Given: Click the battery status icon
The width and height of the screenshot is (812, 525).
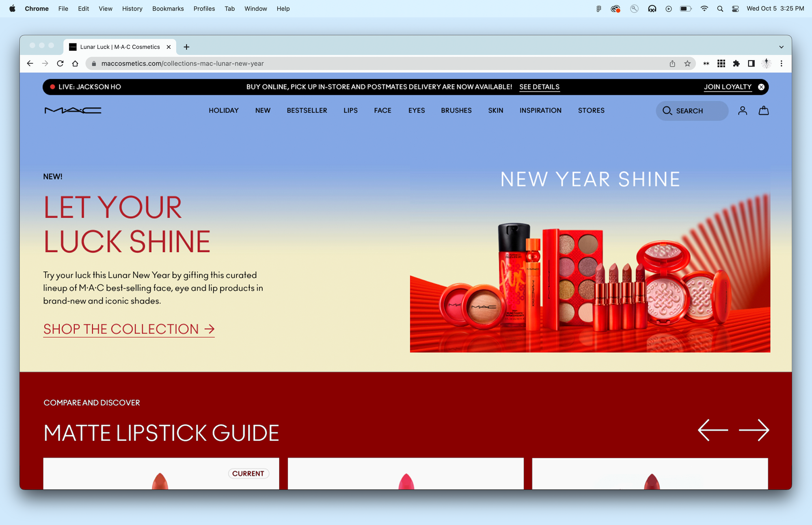Looking at the screenshot, I should point(686,9).
